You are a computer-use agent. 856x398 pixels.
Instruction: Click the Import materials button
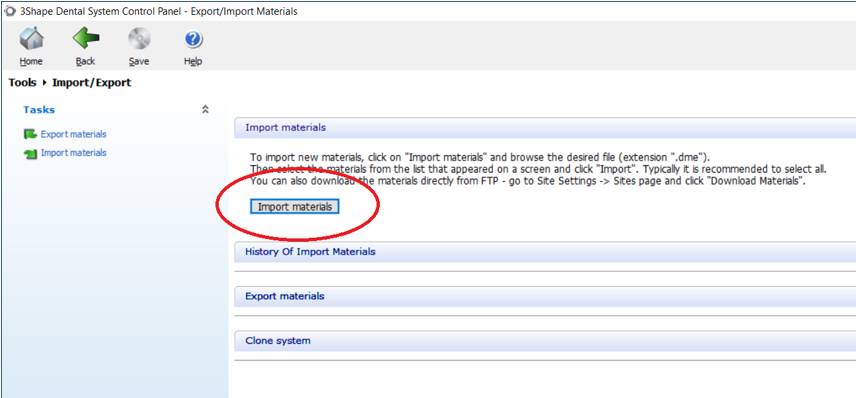[295, 207]
